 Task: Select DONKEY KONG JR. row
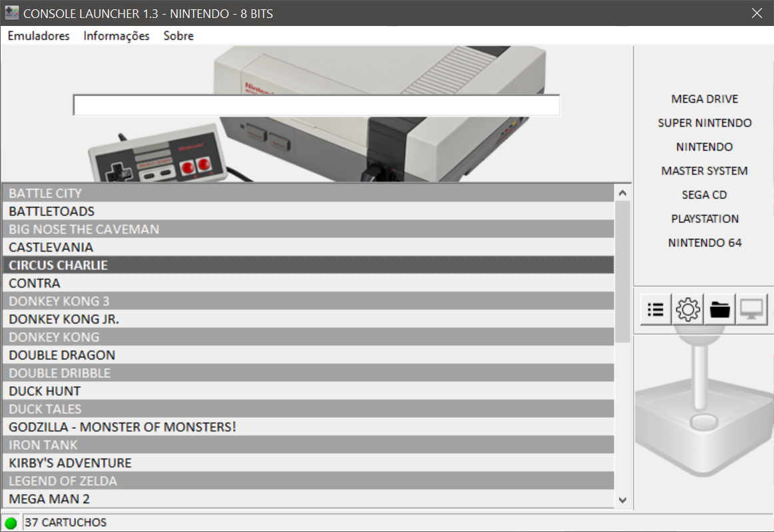[x=308, y=320]
